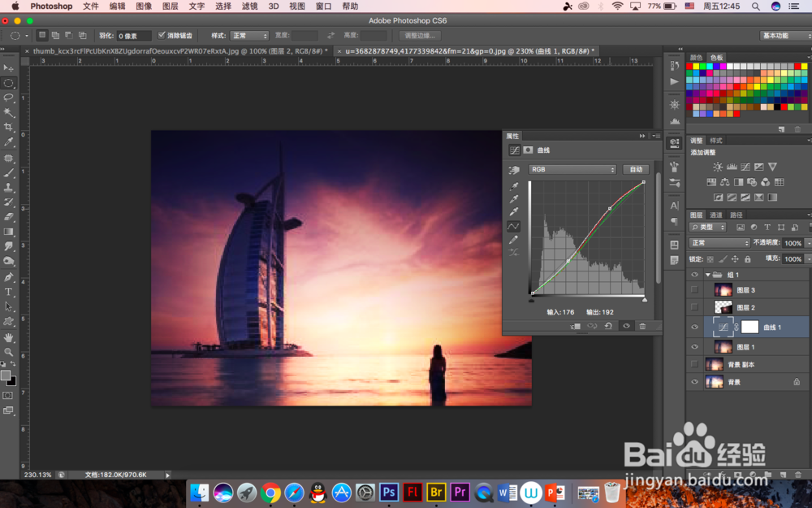Hide the 背景 layer eye icon
Viewport: 812px width, 508px height.
(x=694, y=382)
